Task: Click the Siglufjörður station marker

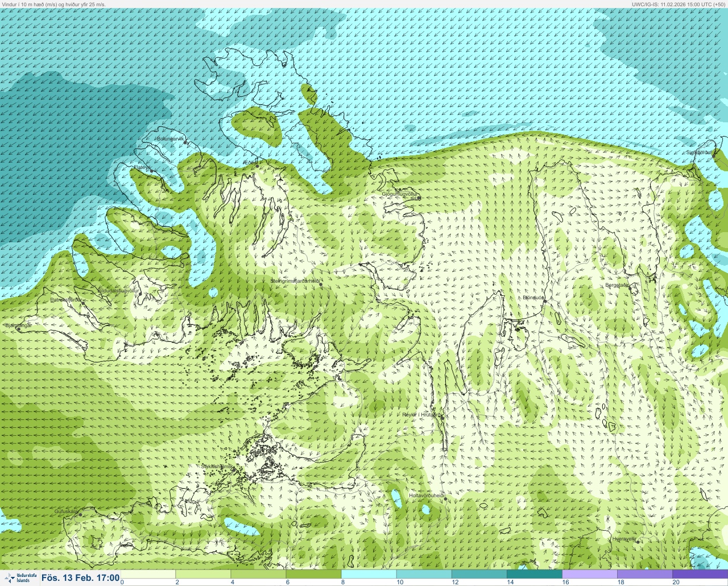Action: 713,156
